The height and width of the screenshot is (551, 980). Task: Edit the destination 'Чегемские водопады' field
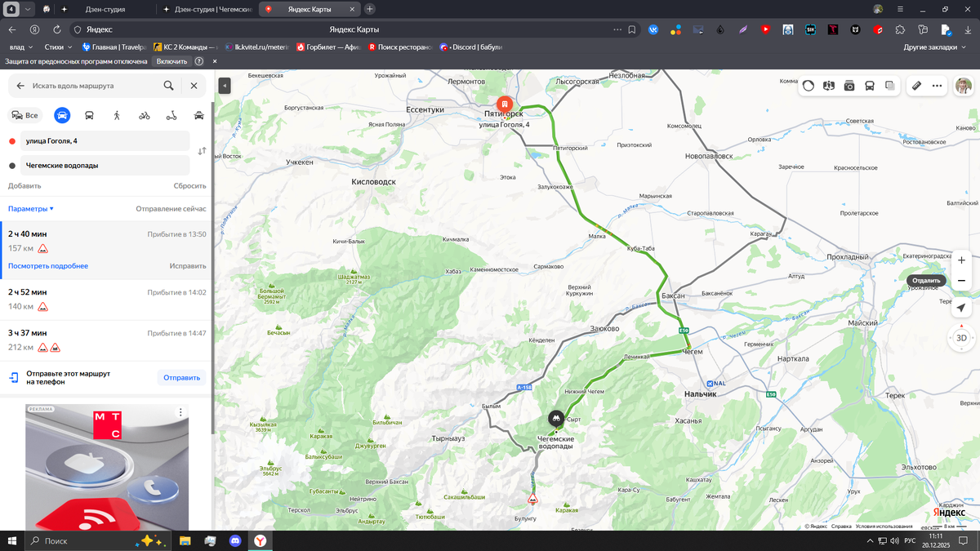tap(105, 166)
